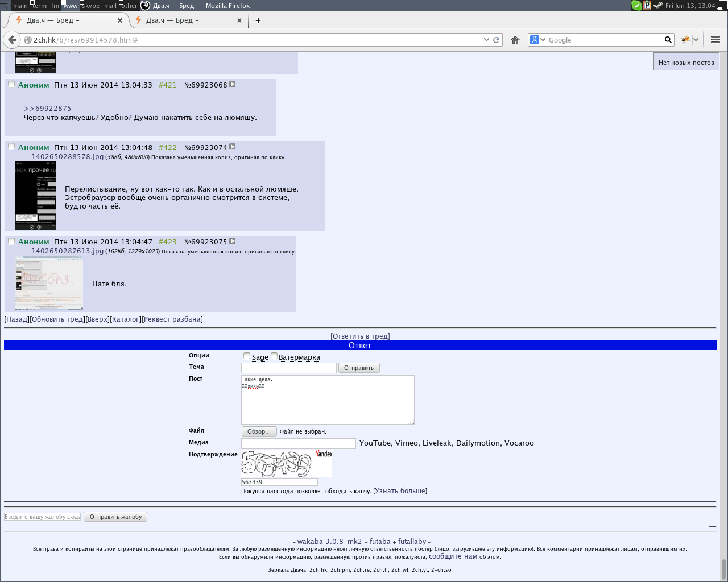Tick the checkbox for post #423

(x=11, y=241)
